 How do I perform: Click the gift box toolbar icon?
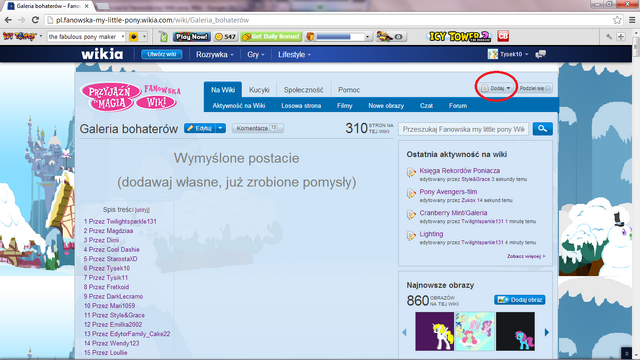pyautogui.click(x=310, y=37)
